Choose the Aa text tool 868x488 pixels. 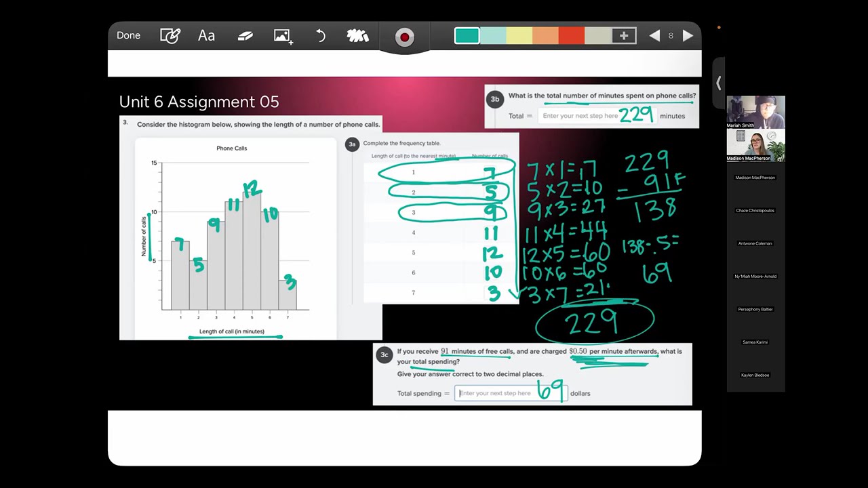point(206,36)
